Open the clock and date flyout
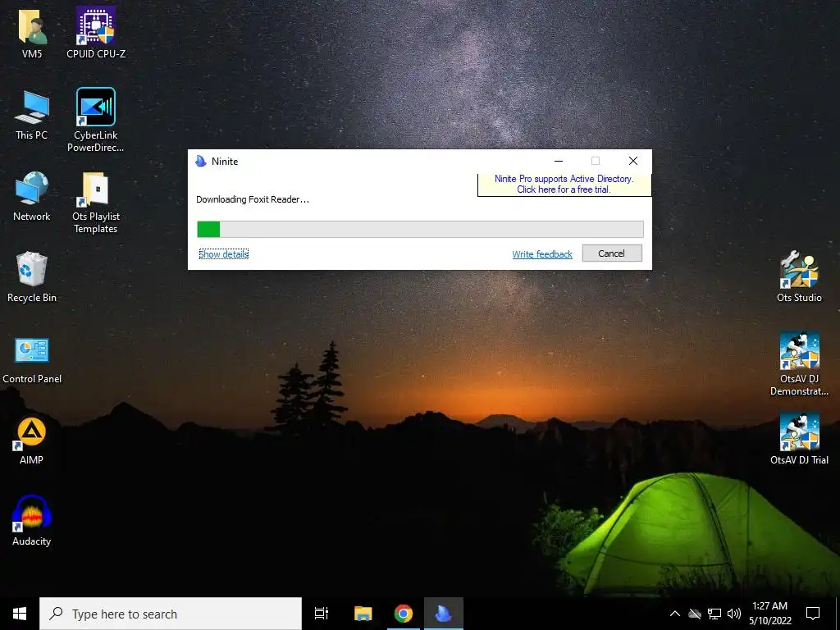Screen dimensions: 840x630 [x=769, y=614]
